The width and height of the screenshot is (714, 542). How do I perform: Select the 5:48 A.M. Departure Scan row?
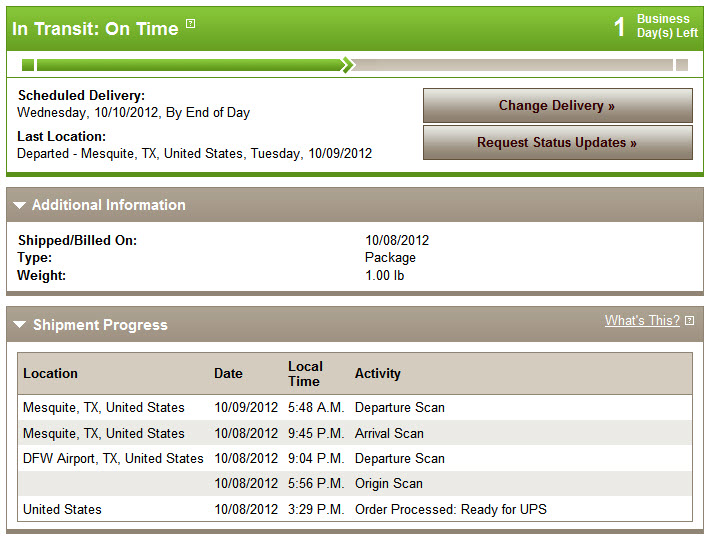click(x=355, y=407)
